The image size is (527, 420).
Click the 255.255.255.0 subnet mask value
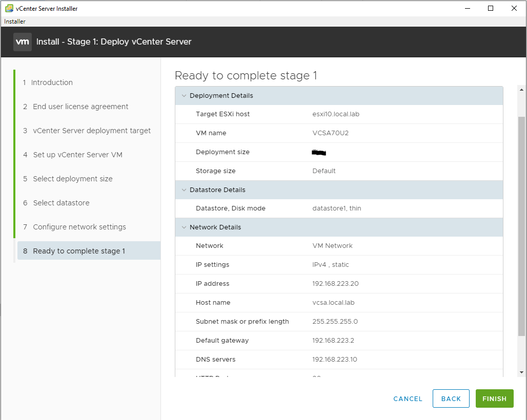(x=335, y=322)
